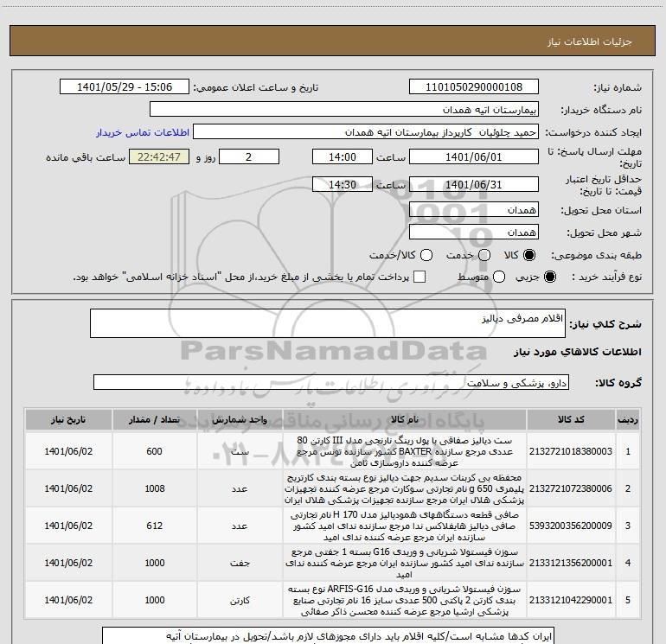Viewport: 666px width, 644px height.
Task: Click the unit ست in row 1
Action: coord(240,452)
